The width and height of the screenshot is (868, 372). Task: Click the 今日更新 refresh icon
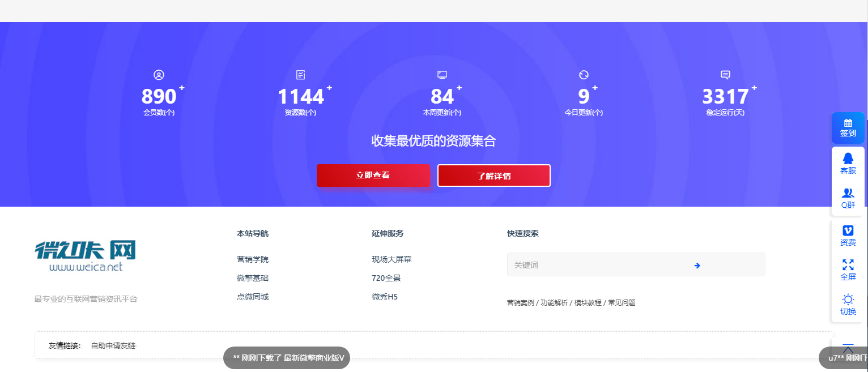[584, 75]
